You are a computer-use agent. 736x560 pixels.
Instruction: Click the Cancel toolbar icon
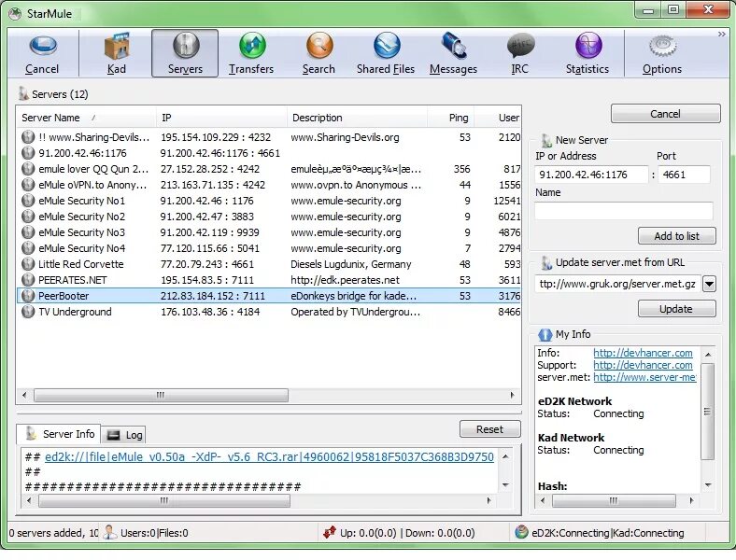42,53
